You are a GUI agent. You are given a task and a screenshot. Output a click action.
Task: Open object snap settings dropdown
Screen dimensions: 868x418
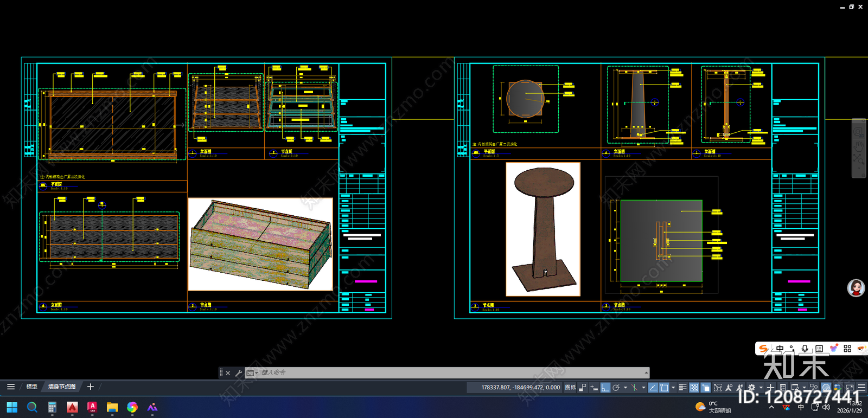pos(673,387)
